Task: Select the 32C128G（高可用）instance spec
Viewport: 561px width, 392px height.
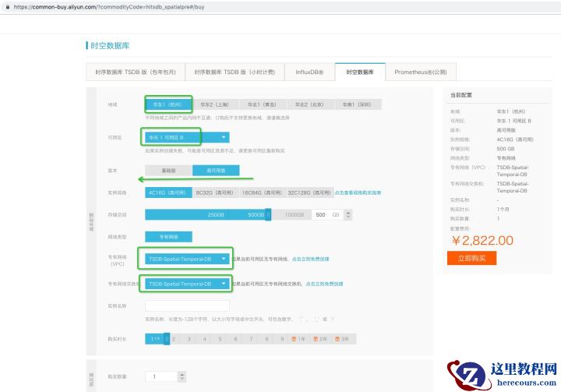Action: [x=309, y=192]
